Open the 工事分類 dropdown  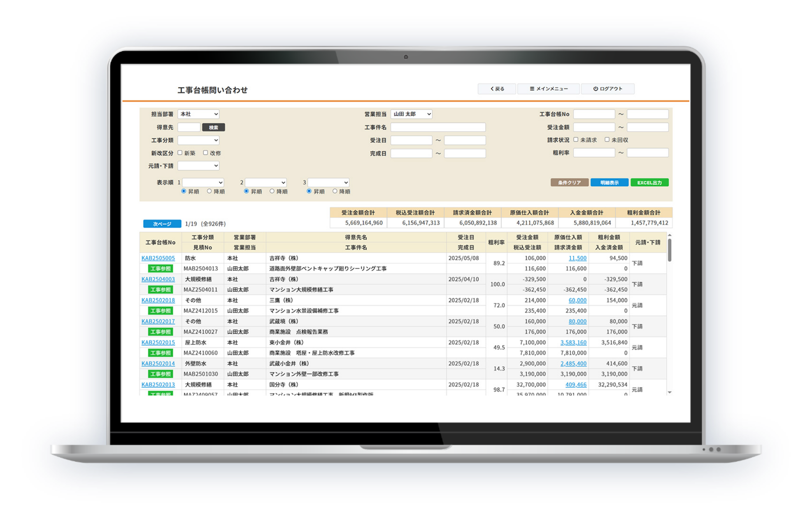(x=198, y=140)
